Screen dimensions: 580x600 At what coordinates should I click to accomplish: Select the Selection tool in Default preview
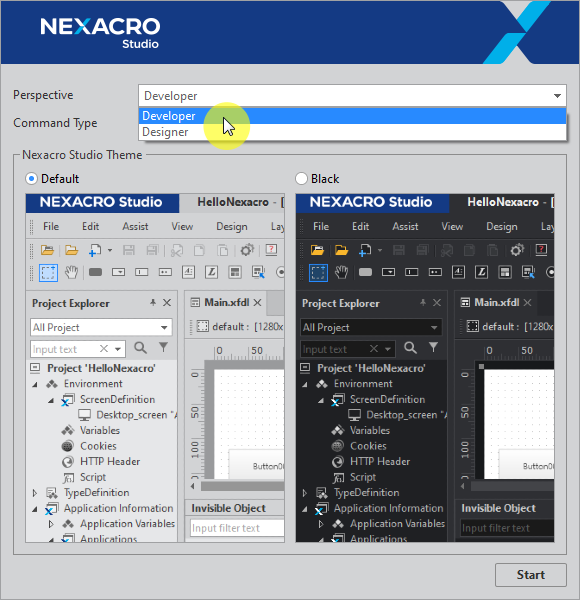(x=48, y=273)
